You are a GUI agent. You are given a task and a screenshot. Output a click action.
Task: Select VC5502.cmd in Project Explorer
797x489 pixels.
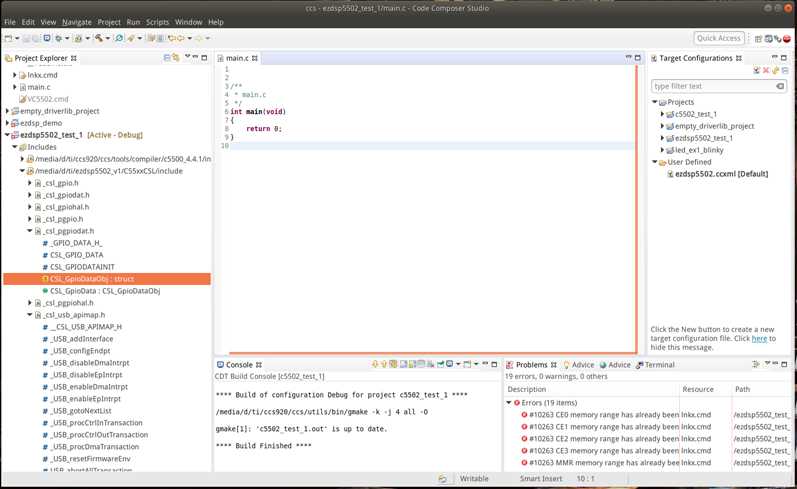pos(47,99)
